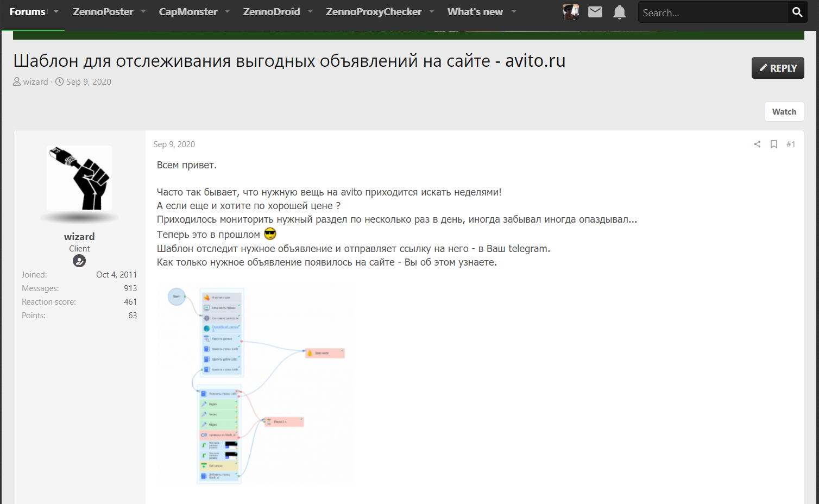Open the user account avatar in header
This screenshot has width=819, height=504.
click(571, 12)
